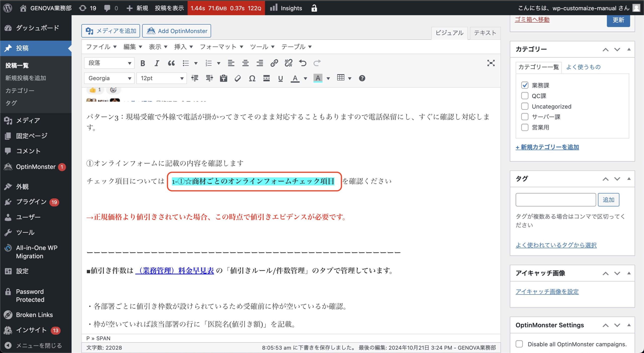644x353 pixels.
Task: Open keyboard shortcuts help icon
Action: [x=362, y=78]
